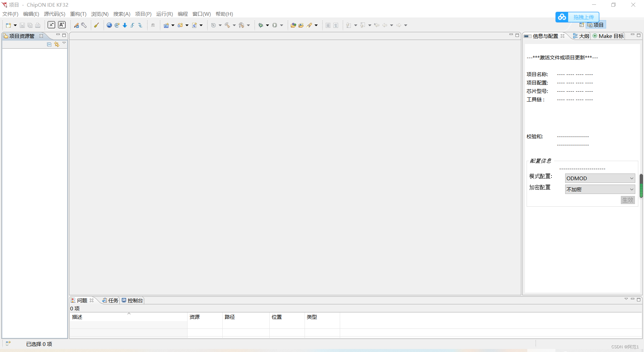Open the 帮助(H) menu
This screenshot has width=644, height=352.
coord(224,14)
